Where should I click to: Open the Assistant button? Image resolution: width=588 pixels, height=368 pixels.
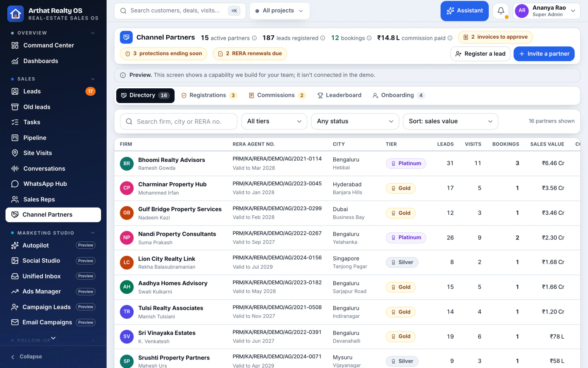pyautogui.click(x=465, y=11)
